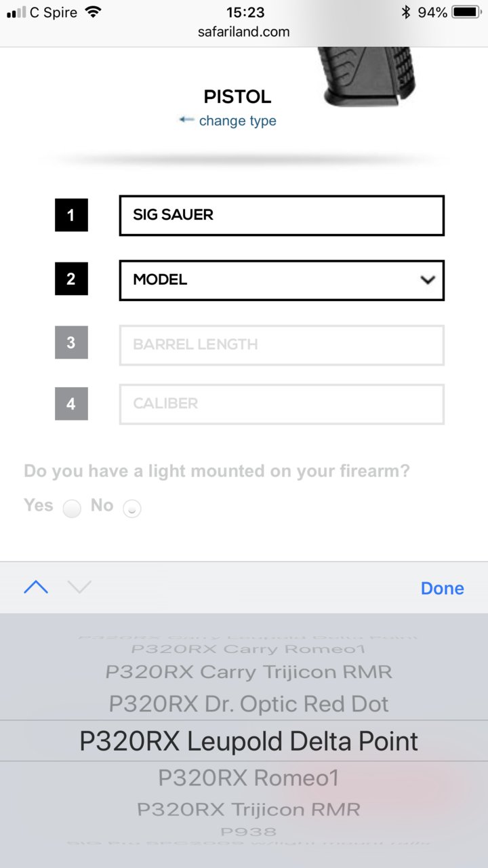Screen dimensions: 488x868
Task: Open the CALIBER dropdown
Action: 282,404
